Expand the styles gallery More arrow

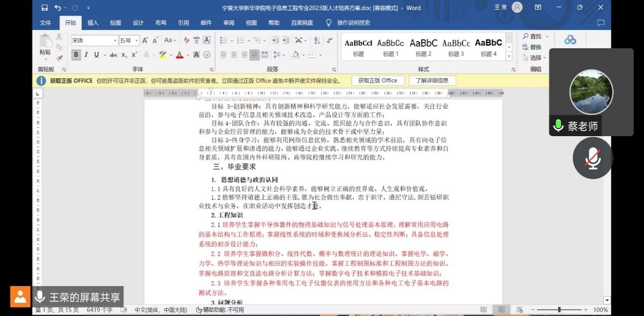point(509,57)
